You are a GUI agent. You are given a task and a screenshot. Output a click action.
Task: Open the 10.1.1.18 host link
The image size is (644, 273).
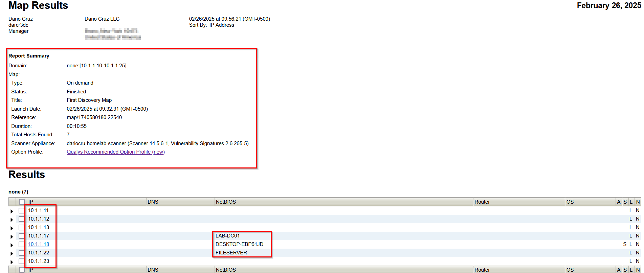39,244
